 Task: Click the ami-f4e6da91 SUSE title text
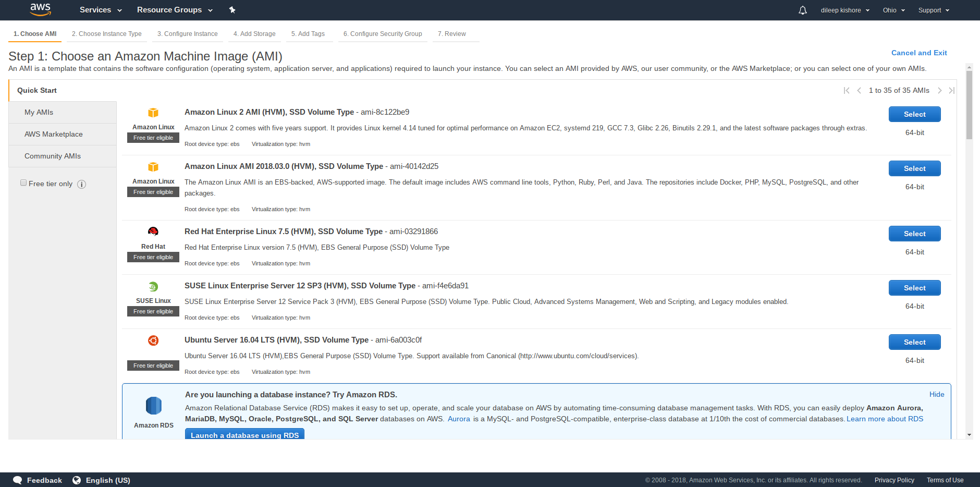point(445,286)
